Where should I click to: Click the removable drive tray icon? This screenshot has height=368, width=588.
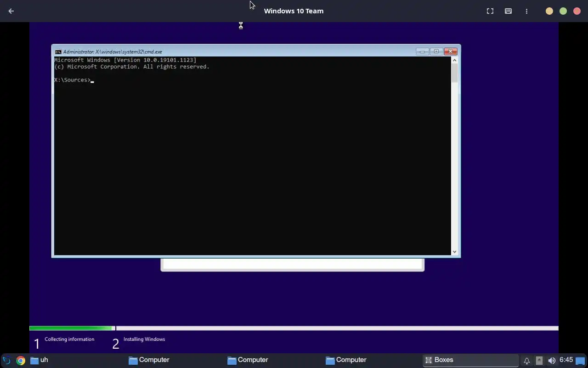tap(539, 361)
